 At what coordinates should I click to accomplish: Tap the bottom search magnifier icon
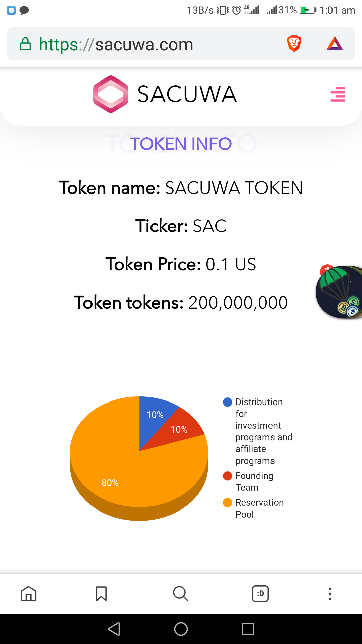(181, 594)
